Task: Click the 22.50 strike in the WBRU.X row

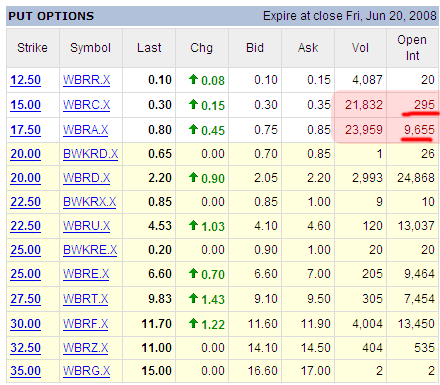Action: pyautogui.click(x=25, y=226)
